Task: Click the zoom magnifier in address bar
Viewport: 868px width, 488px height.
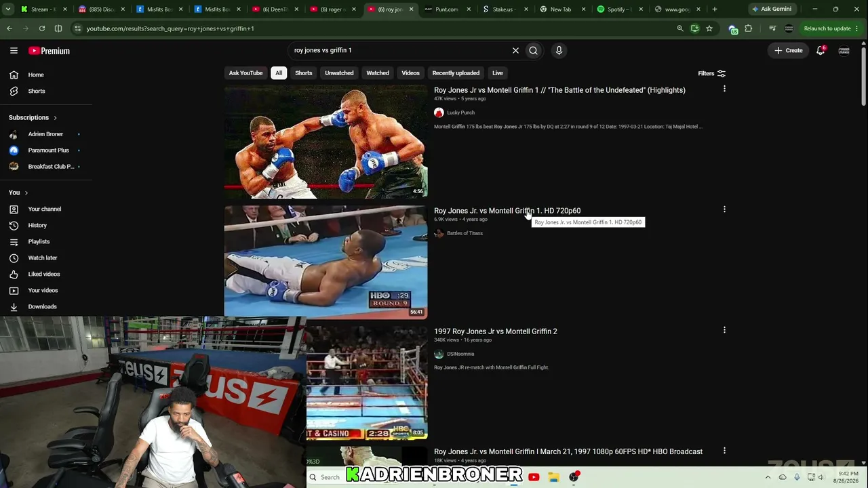Action: 680,28
